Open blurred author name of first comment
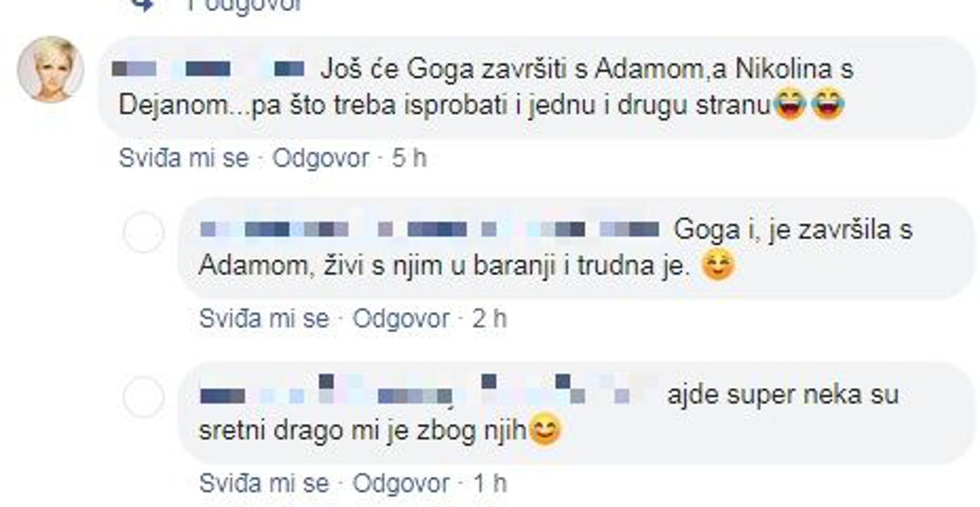The image size is (980, 507). coord(209,69)
